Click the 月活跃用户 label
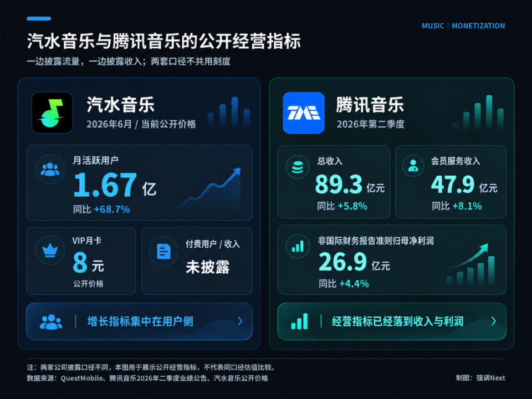 (96, 160)
